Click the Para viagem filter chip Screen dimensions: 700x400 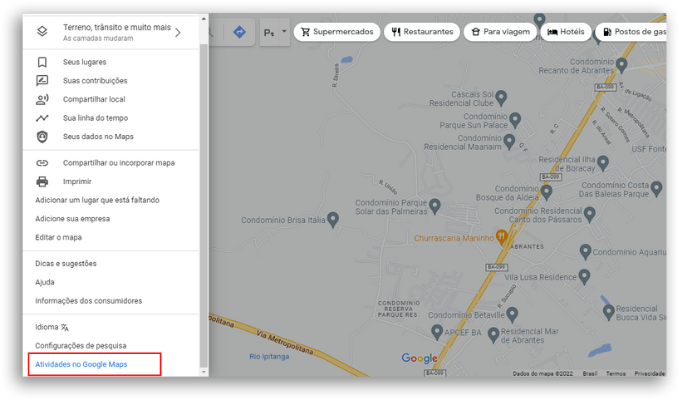pyautogui.click(x=500, y=32)
